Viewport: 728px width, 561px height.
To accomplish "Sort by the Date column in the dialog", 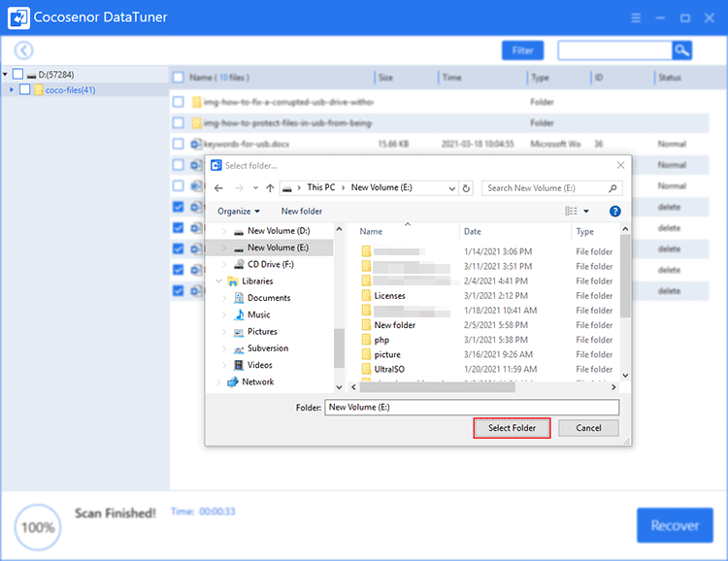I will pos(473,231).
